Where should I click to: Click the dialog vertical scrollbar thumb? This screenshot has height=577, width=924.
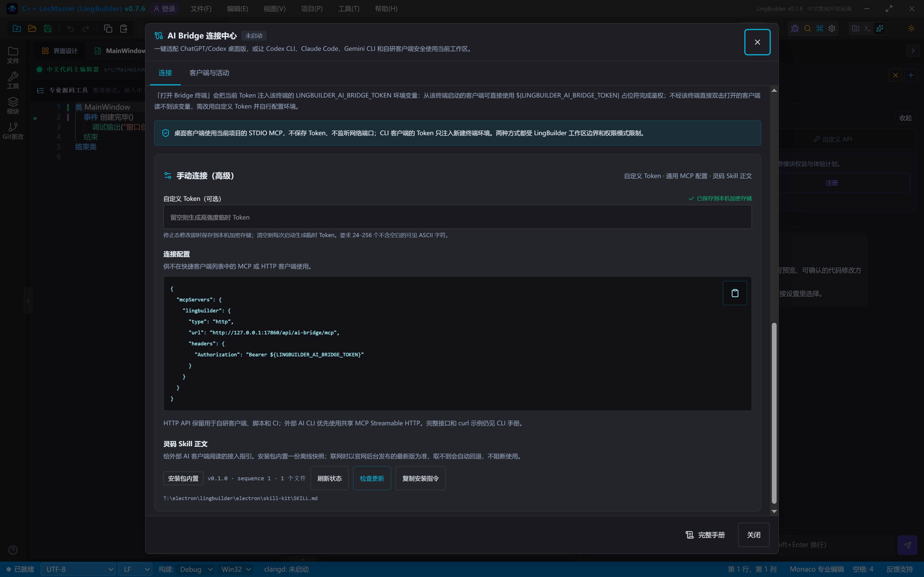[x=774, y=413]
